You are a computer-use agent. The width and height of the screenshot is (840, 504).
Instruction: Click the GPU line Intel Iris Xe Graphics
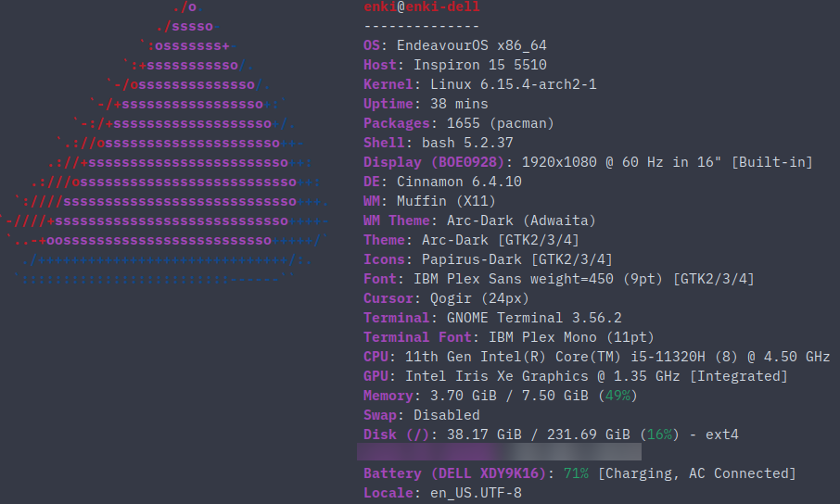(x=576, y=376)
